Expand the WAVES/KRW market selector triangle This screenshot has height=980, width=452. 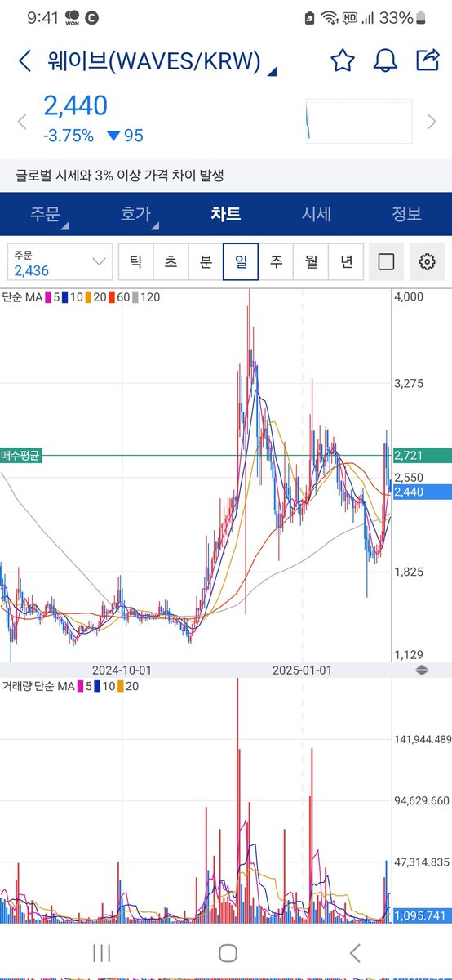pyautogui.click(x=272, y=69)
